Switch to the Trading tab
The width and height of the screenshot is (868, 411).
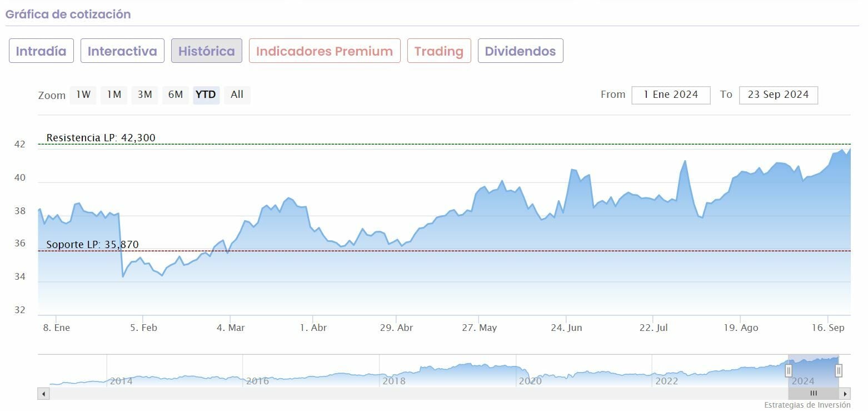click(x=438, y=51)
